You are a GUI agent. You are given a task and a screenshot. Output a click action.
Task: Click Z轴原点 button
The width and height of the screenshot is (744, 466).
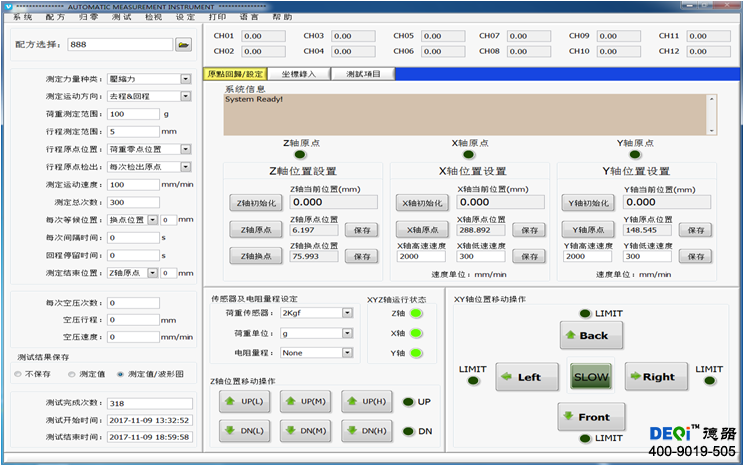(x=256, y=230)
